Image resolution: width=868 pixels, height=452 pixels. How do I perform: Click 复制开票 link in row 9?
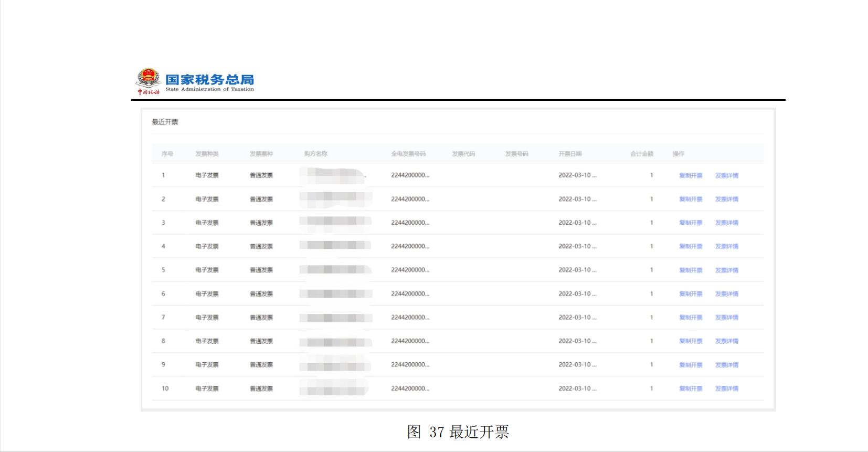click(x=691, y=365)
